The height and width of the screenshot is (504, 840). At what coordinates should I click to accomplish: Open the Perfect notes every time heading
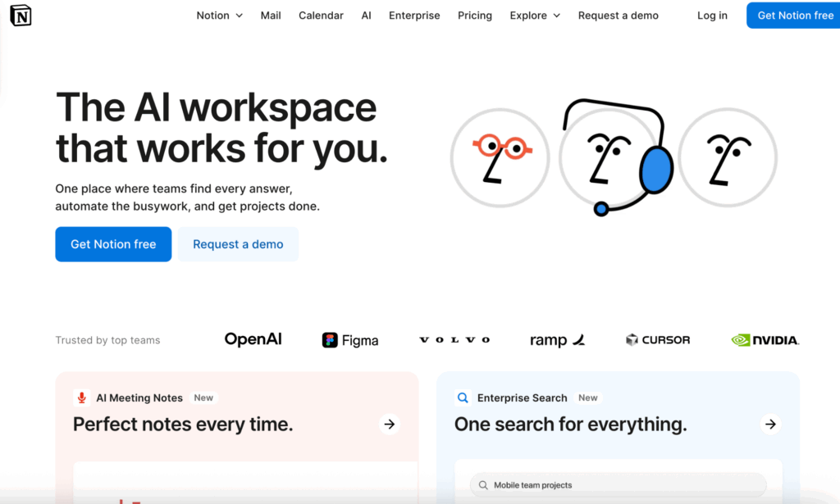tap(183, 425)
